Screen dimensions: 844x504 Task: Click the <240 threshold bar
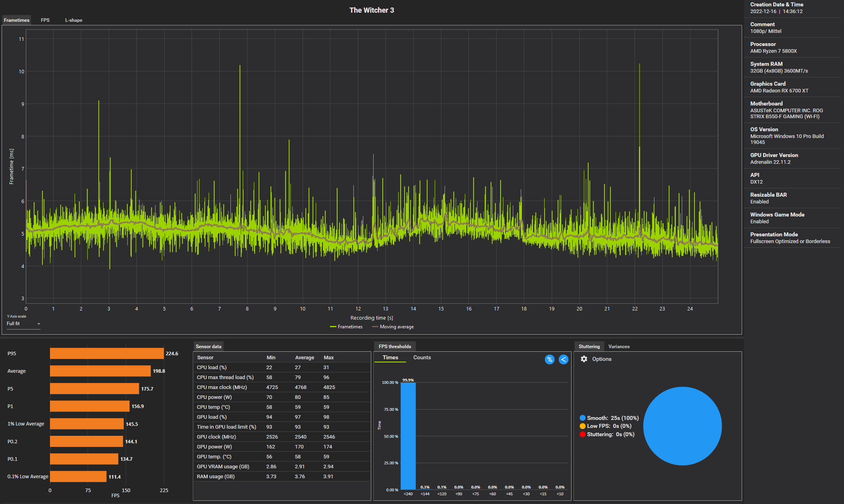[408, 436]
